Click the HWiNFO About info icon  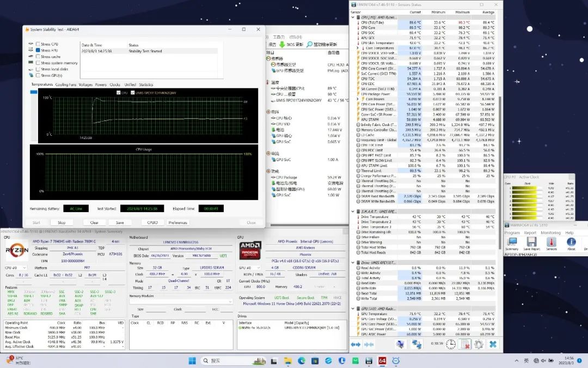pos(571,242)
